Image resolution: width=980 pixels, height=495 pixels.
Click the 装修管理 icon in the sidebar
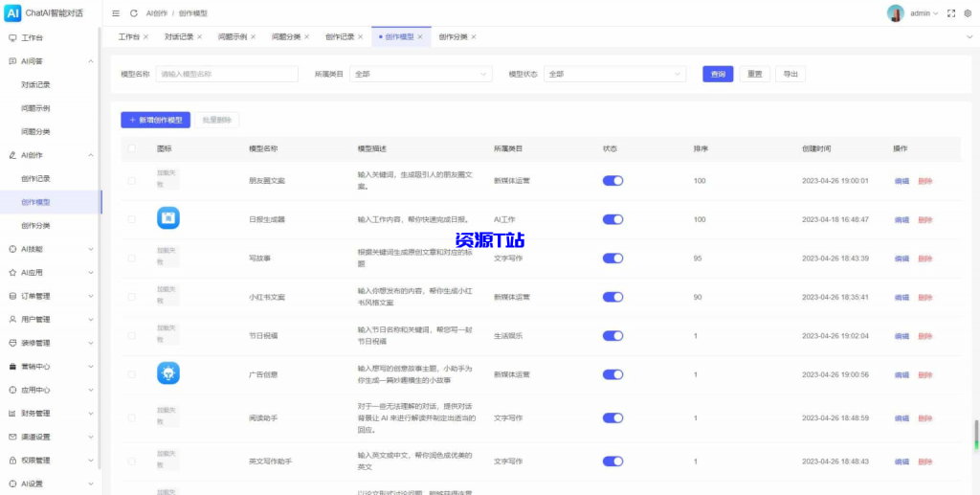pos(12,343)
